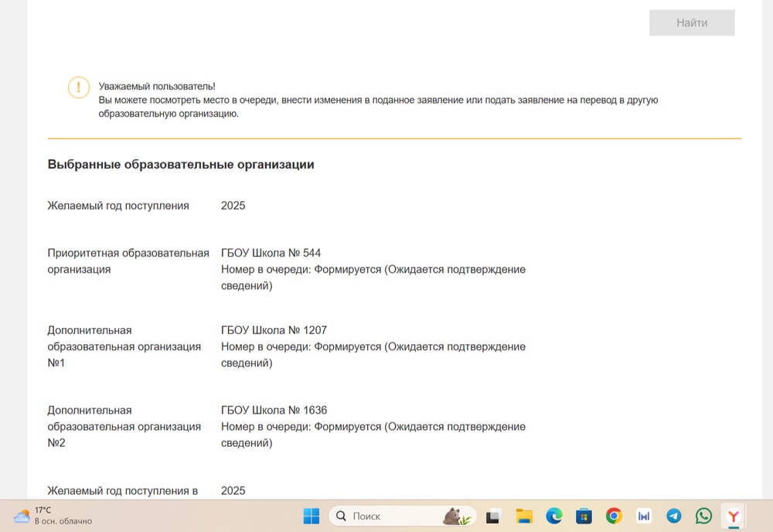Open WhatsApp from the taskbar
This screenshot has width=773, height=532.
click(703, 515)
